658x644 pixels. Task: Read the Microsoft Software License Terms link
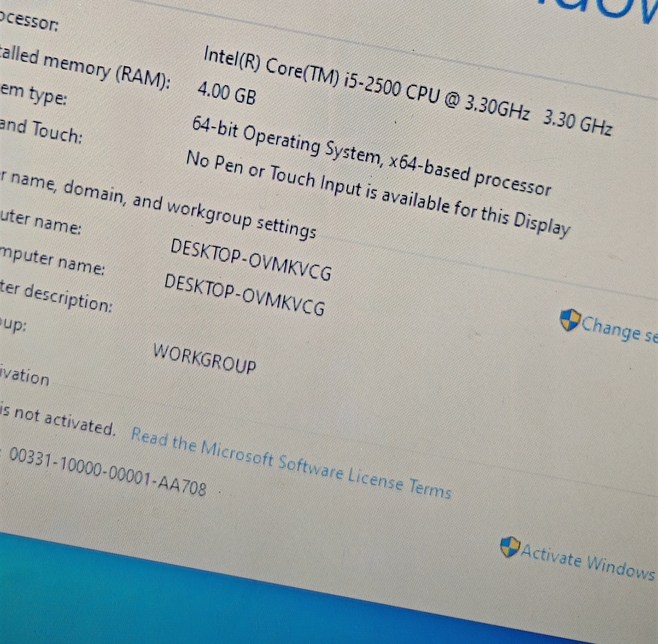click(291, 463)
